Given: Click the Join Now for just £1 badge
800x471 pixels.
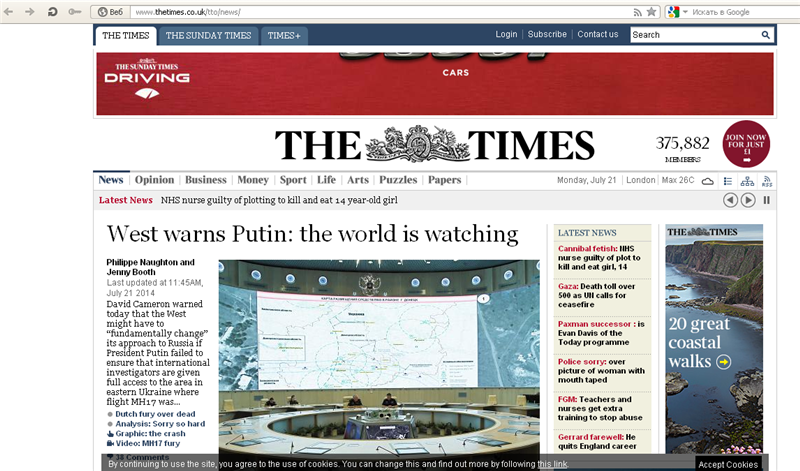Looking at the screenshot, I should 746,144.
